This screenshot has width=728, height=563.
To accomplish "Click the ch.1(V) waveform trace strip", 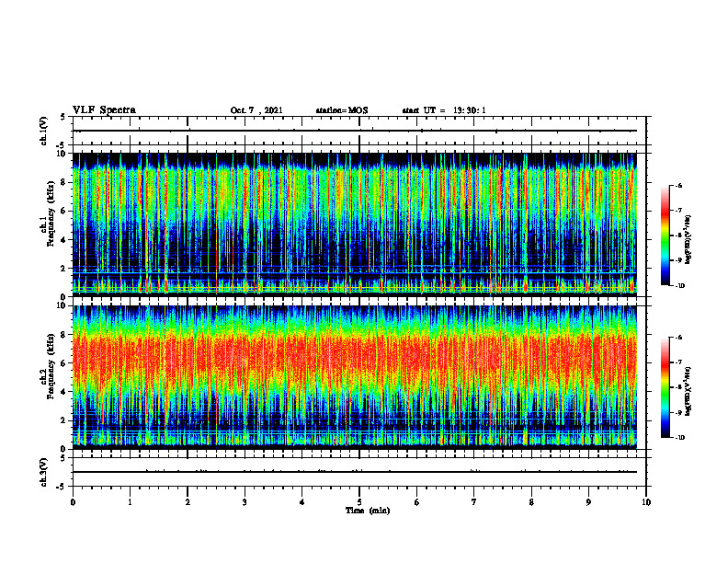I will point(355,131).
